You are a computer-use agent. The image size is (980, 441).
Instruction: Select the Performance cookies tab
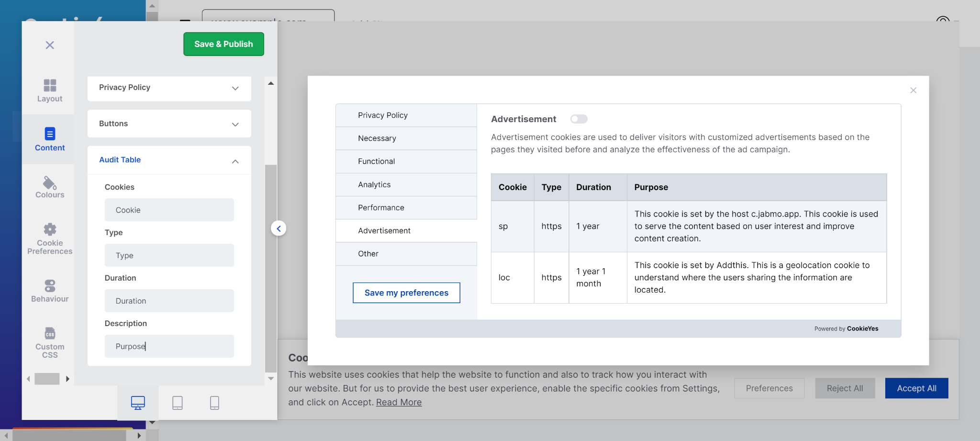pyautogui.click(x=406, y=207)
